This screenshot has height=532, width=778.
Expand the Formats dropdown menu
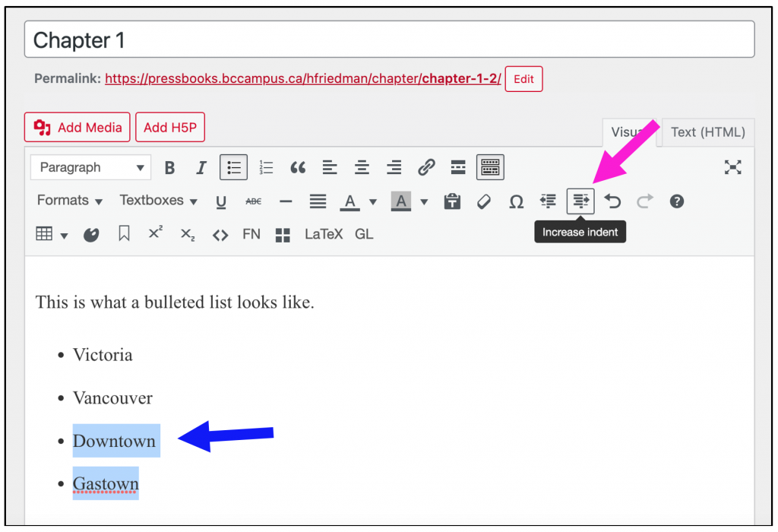70,201
